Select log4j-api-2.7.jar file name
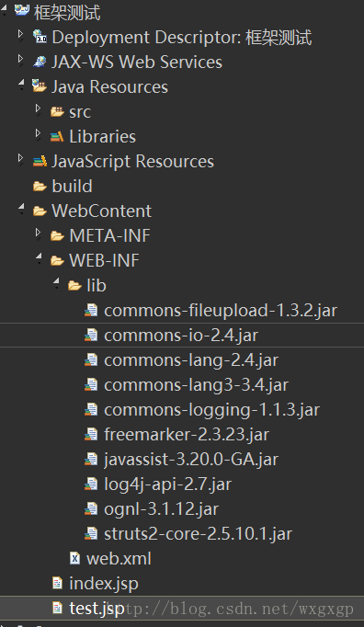364x627 pixels. (168, 484)
